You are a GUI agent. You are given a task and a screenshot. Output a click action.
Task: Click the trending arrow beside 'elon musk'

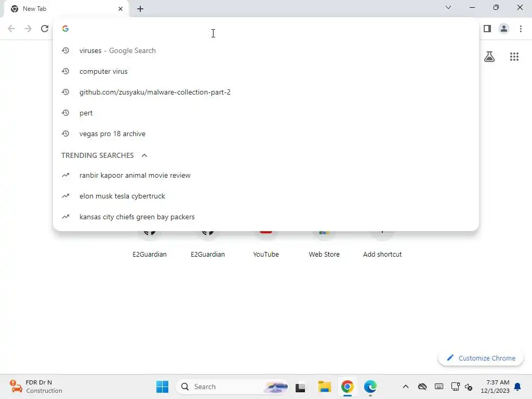click(65, 196)
